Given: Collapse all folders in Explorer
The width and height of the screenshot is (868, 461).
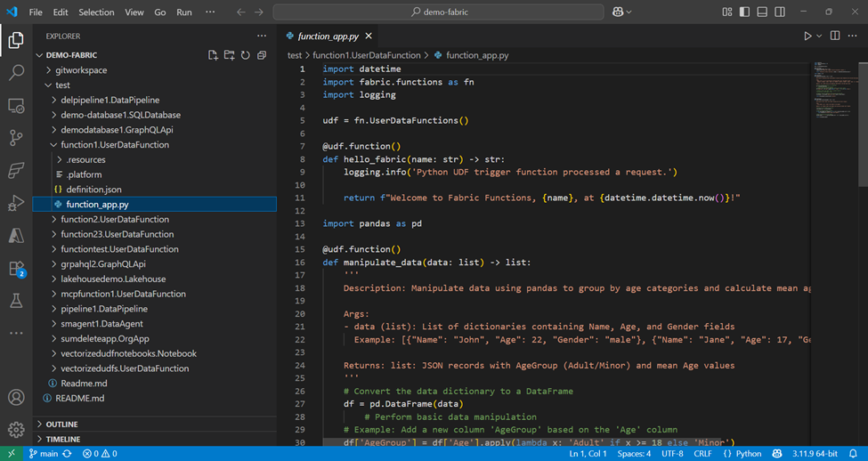Looking at the screenshot, I should coord(262,56).
